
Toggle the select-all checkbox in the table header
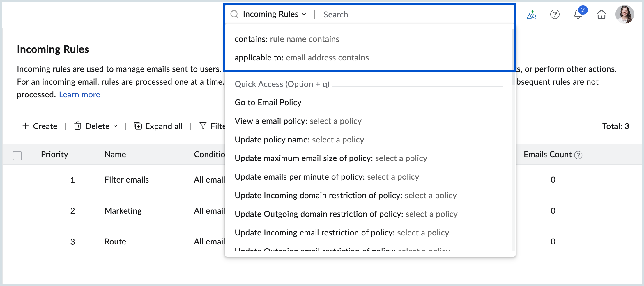pyautogui.click(x=17, y=156)
